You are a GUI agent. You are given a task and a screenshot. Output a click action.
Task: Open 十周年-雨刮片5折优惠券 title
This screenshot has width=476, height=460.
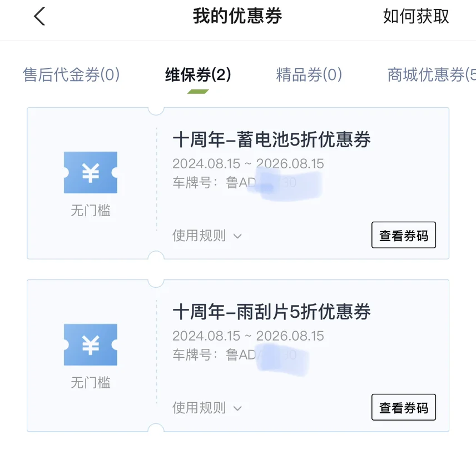point(271,312)
